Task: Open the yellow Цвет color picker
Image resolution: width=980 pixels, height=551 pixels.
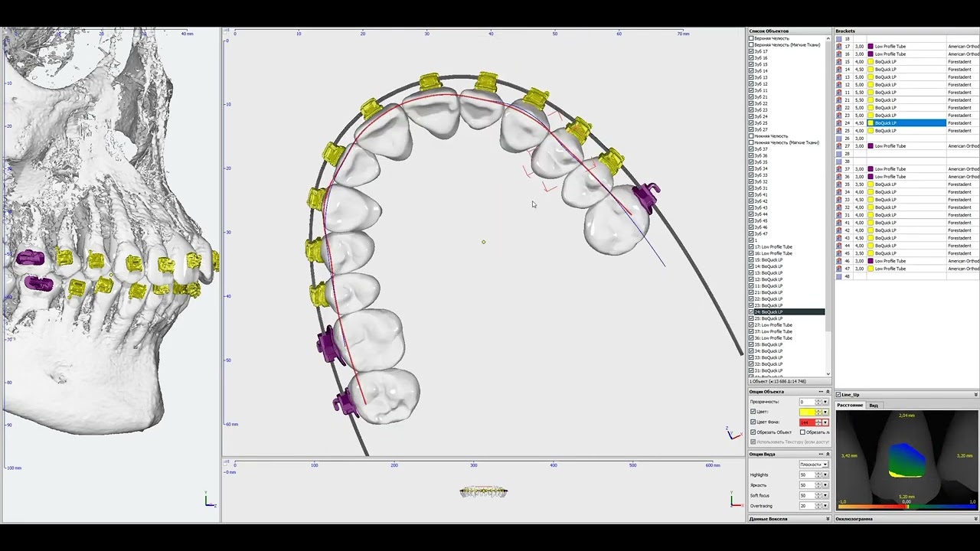Action: click(x=825, y=412)
